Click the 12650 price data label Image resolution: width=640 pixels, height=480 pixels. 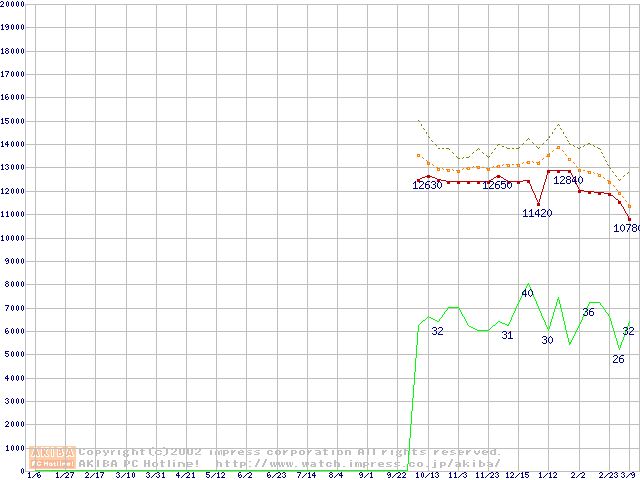pos(497,185)
